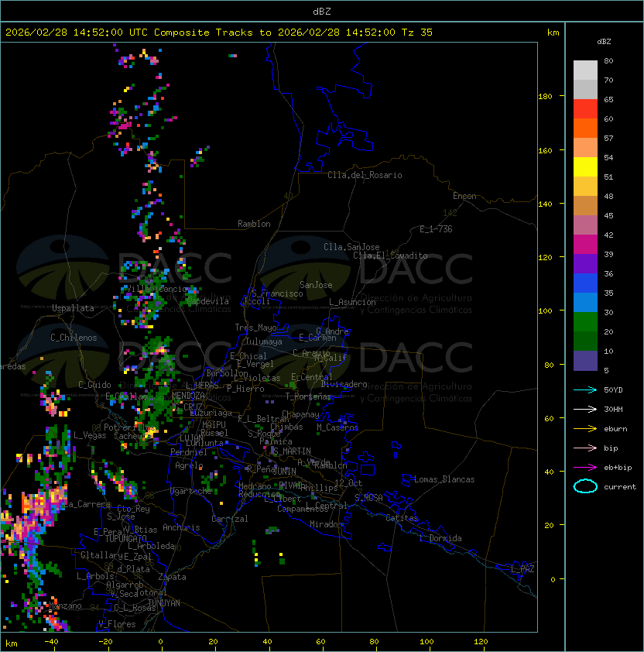This screenshot has width=644, height=652.
Task: Click the 'Zapata' label
Action: click(x=172, y=577)
